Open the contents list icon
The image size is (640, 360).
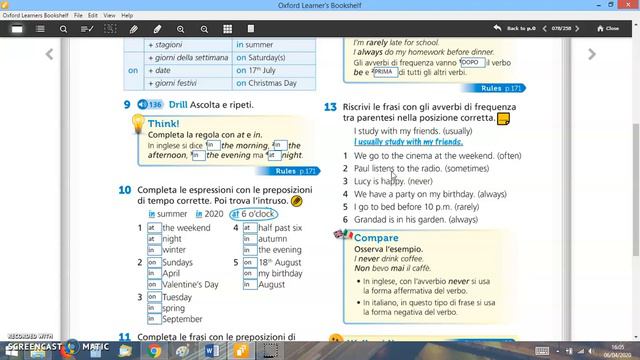tap(40, 29)
